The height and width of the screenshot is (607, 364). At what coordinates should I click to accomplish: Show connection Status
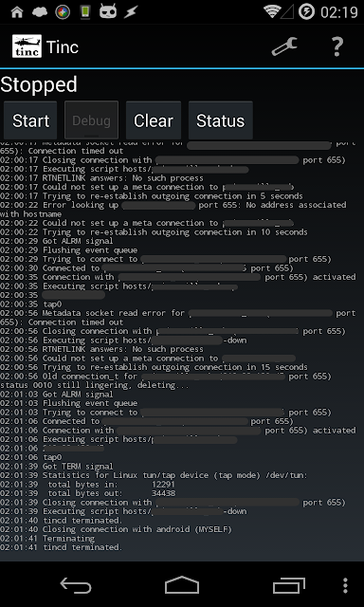click(221, 120)
